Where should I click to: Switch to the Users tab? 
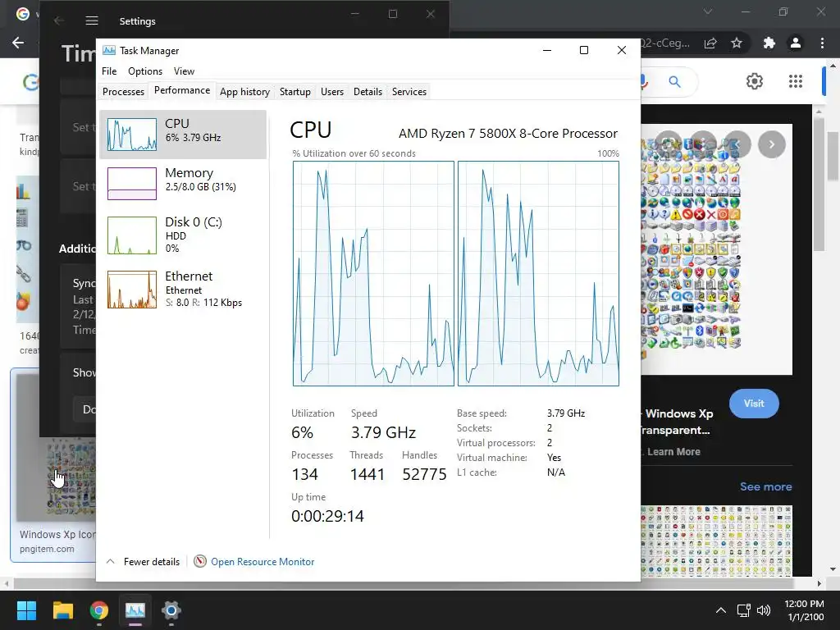point(332,92)
